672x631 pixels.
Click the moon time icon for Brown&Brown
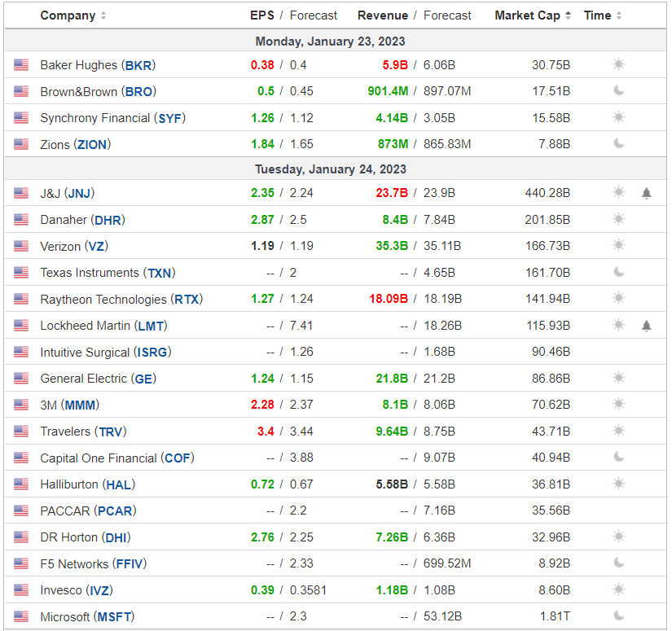point(618,91)
